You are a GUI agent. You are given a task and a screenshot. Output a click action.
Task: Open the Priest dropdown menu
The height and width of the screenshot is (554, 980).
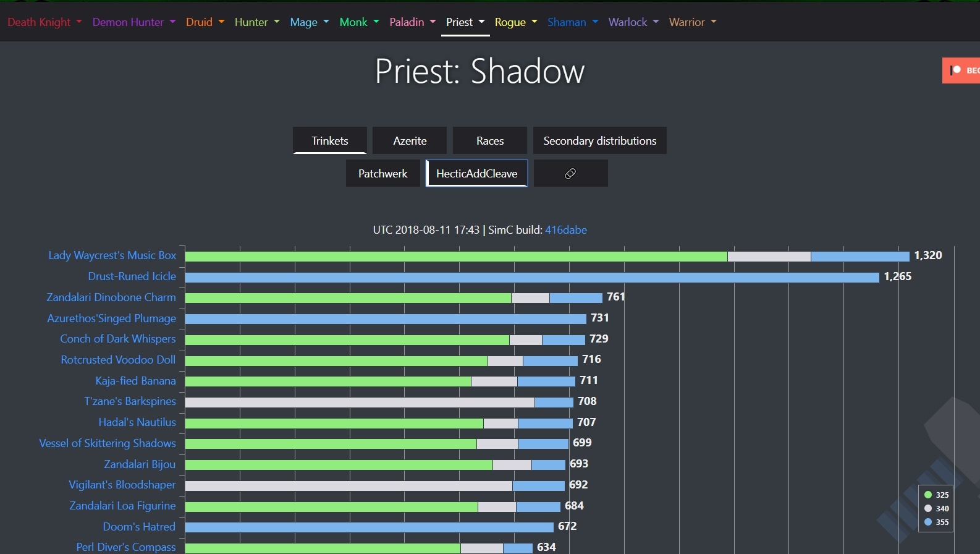(465, 22)
